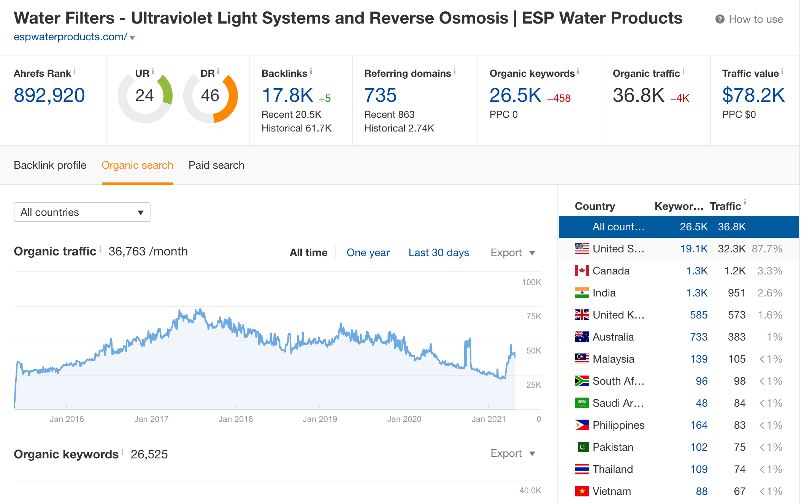Click the Traffic column info icon
This screenshot has height=504, width=812.
(x=745, y=202)
